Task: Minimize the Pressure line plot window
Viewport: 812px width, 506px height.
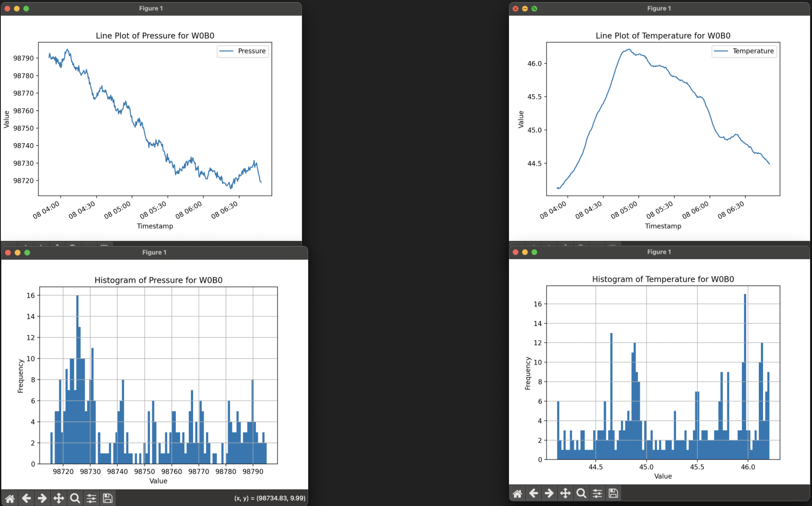Action: coord(17,9)
